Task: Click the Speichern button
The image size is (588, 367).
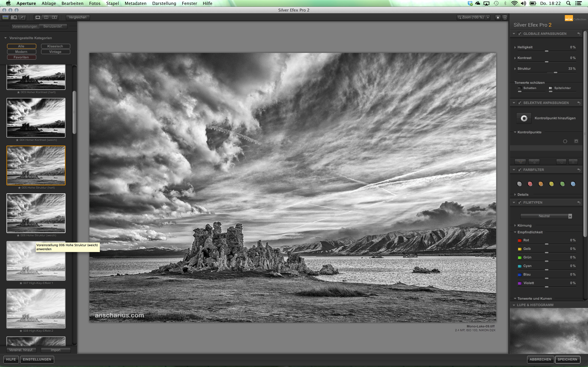Action: point(567,359)
